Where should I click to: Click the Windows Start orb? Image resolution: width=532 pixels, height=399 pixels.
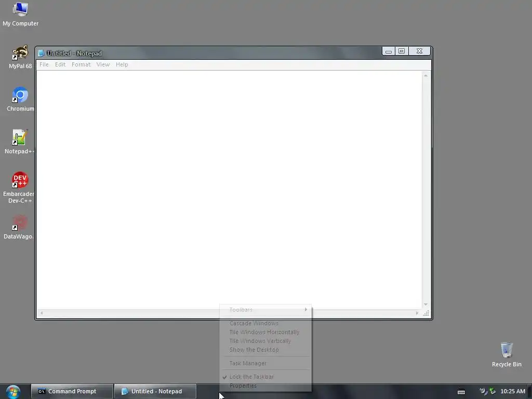13,392
